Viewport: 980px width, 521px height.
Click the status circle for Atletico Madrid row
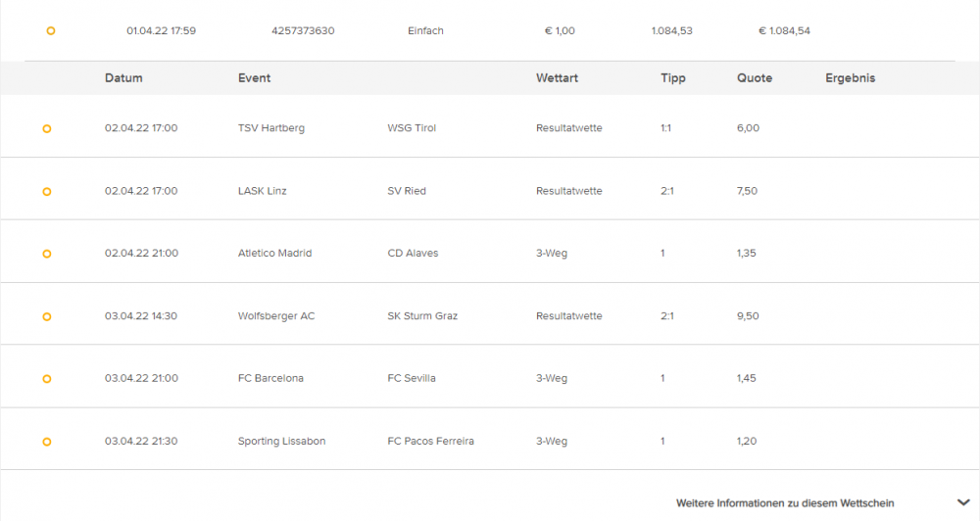pyautogui.click(x=47, y=254)
